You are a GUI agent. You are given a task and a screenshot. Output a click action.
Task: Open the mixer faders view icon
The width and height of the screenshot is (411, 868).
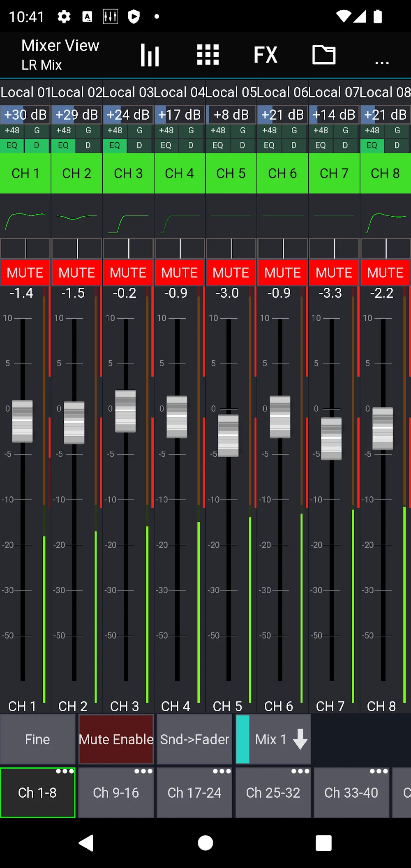point(150,55)
